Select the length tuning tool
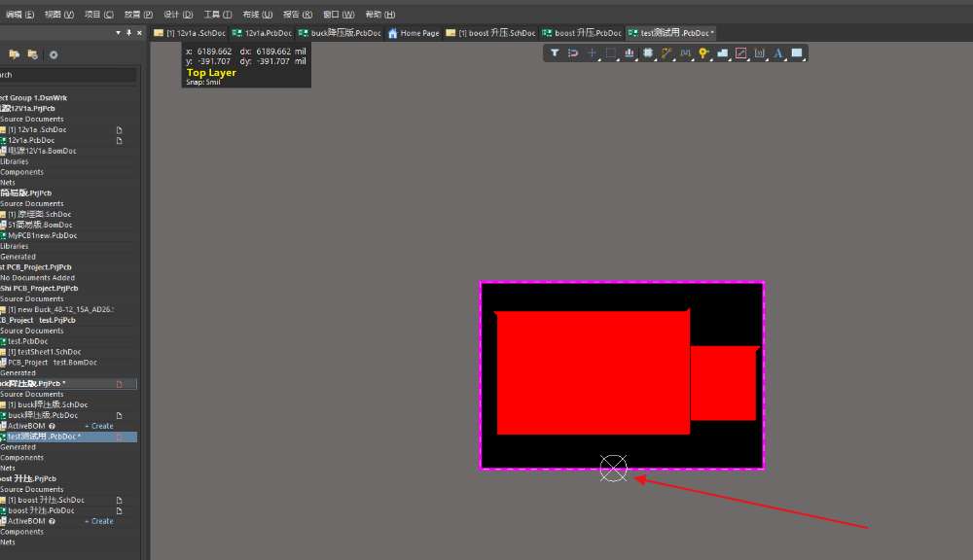 [x=685, y=53]
